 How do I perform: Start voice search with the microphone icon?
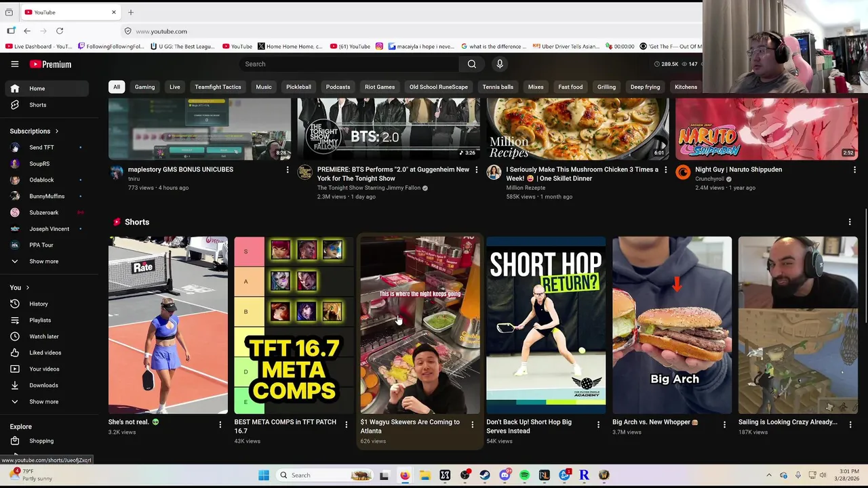pyautogui.click(x=500, y=64)
